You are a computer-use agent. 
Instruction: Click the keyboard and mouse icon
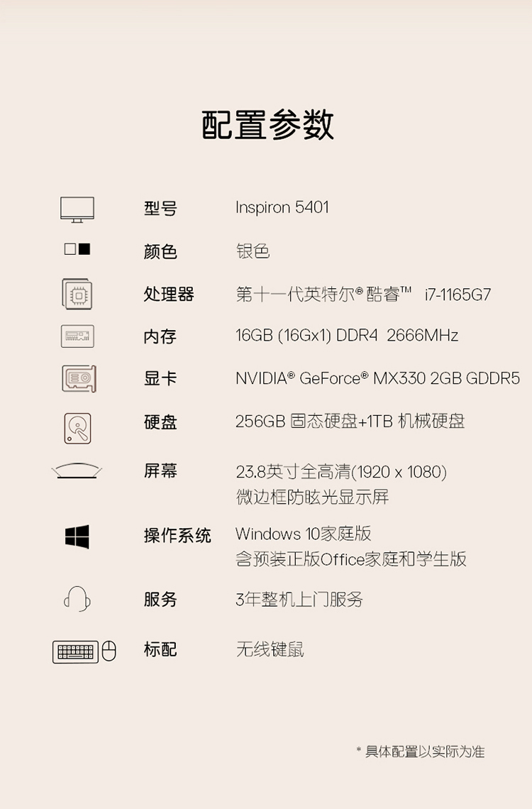[84, 651]
